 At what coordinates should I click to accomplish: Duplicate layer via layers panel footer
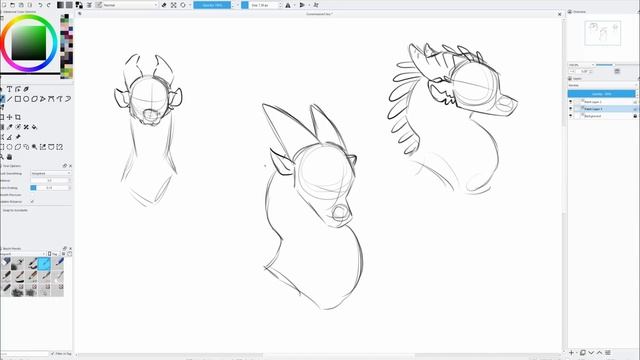tap(582, 352)
